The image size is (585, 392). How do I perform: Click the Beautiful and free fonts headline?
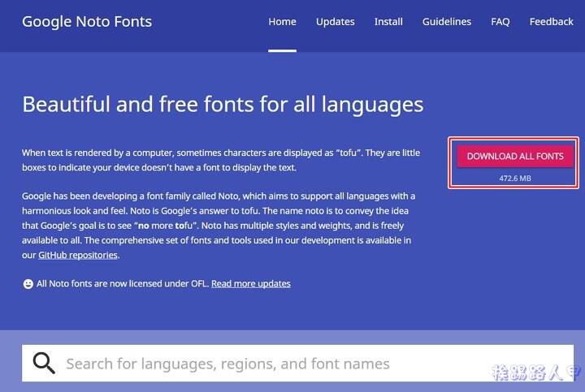coord(223,105)
